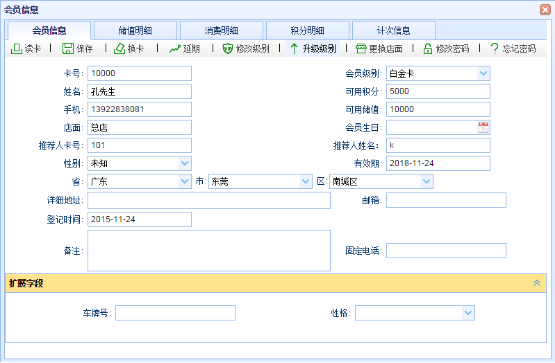The image size is (555, 363).
Task: Click the 保存 button label
Action: (x=85, y=49)
